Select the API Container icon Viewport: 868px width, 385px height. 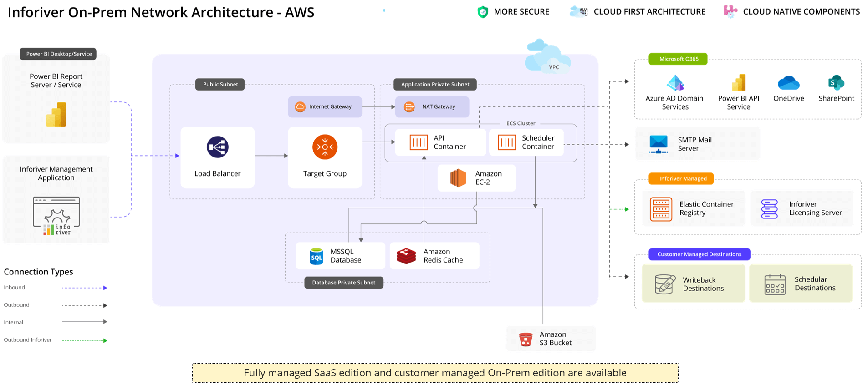click(419, 142)
